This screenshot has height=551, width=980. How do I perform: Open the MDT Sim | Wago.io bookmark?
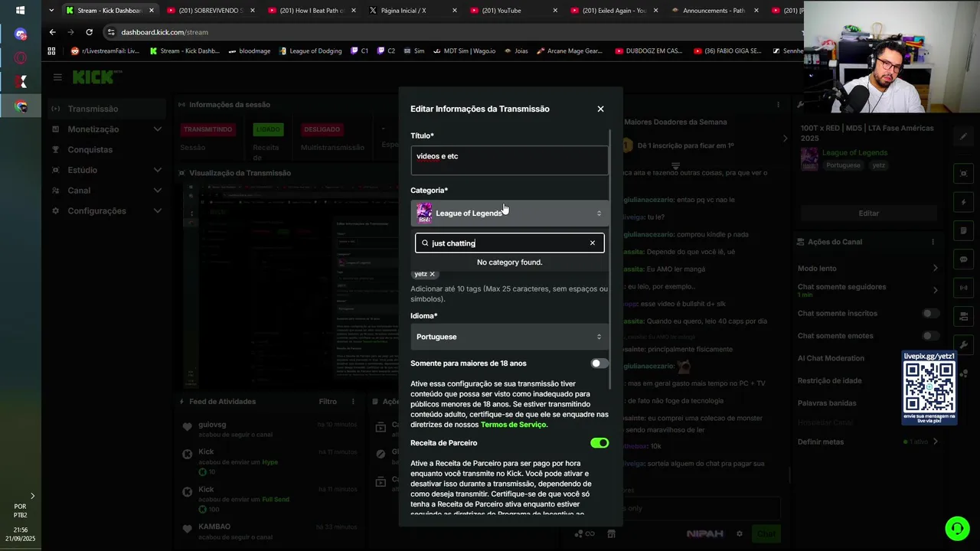[463, 51]
